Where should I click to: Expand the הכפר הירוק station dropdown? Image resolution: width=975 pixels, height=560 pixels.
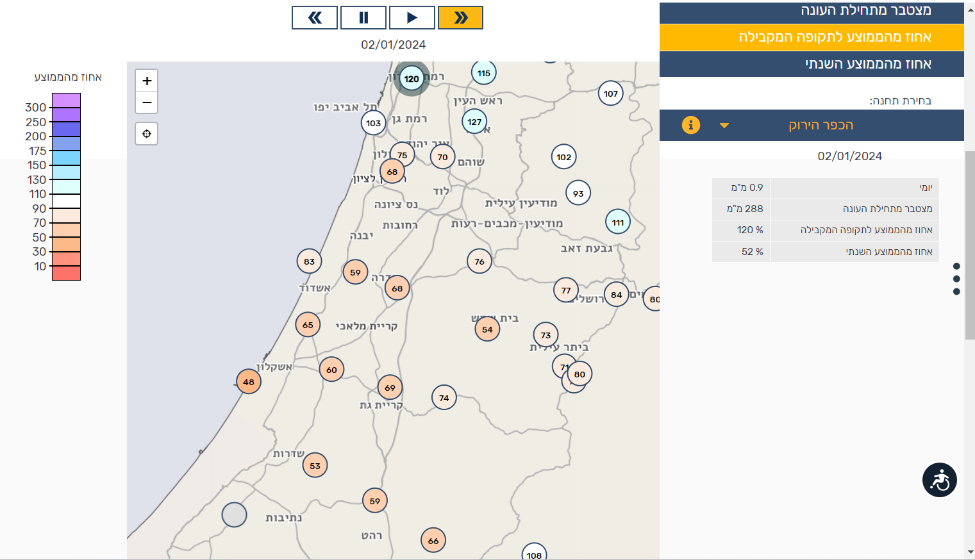[x=821, y=125]
